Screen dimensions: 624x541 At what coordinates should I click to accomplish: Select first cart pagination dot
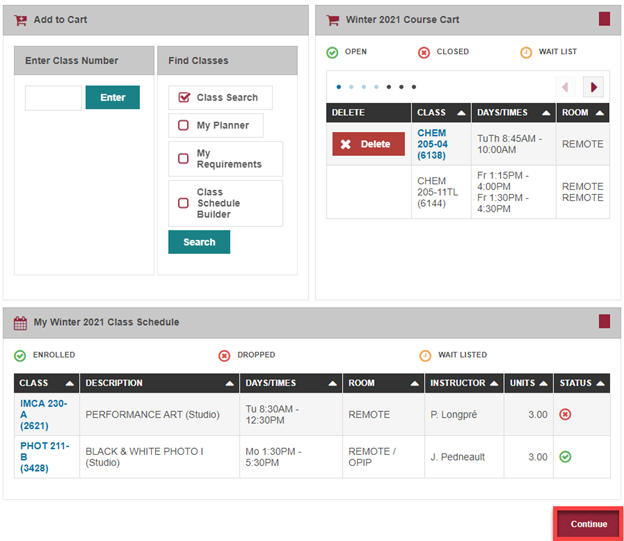[x=339, y=87]
